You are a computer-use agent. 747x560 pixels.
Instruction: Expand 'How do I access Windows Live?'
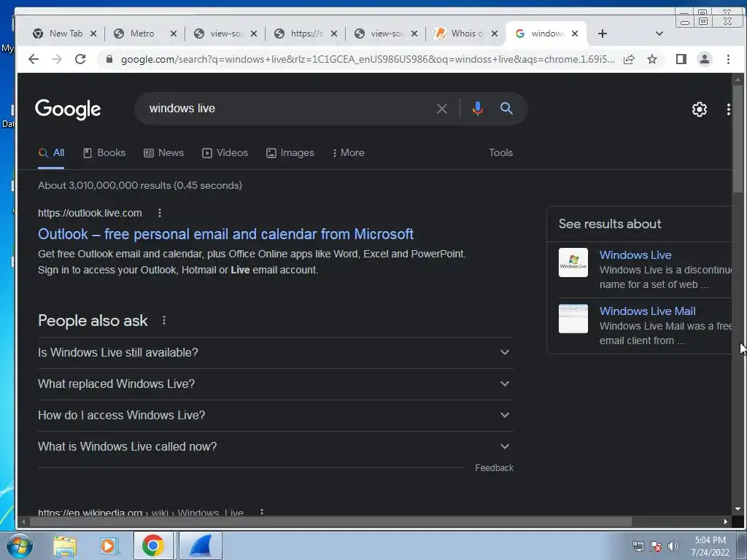tap(275, 415)
